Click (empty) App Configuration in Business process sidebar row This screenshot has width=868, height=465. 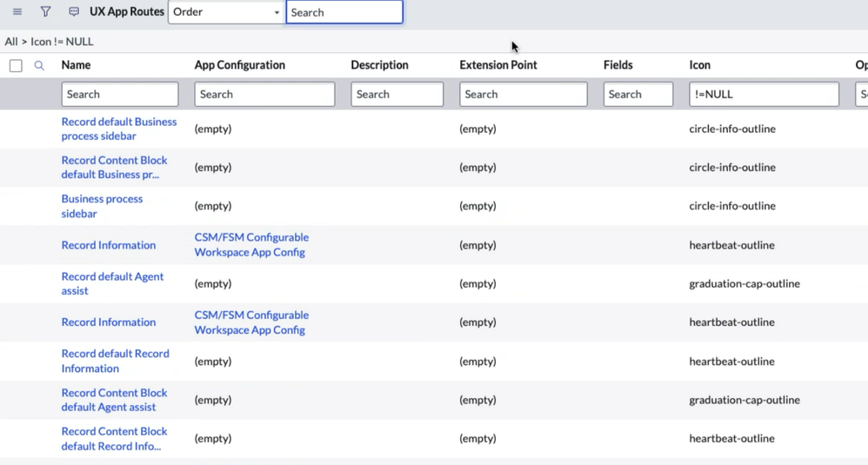212,206
